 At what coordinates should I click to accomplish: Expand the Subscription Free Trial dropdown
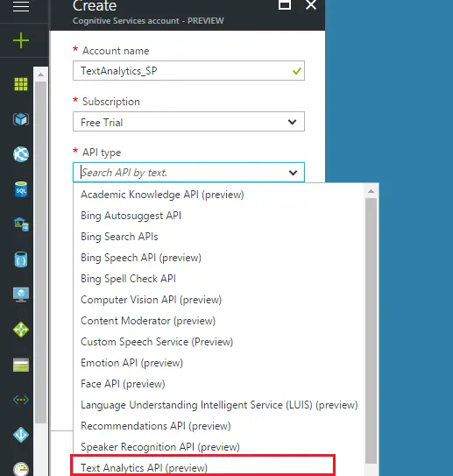(x=188, y=122)
